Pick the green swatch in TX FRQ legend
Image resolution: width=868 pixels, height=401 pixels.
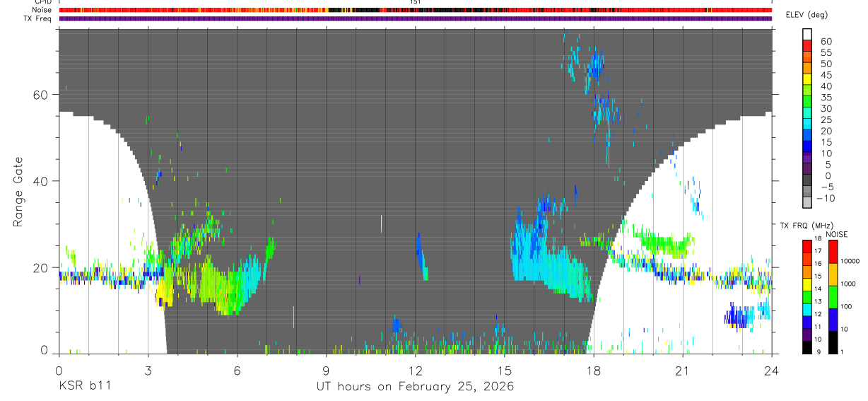point(807,297)
